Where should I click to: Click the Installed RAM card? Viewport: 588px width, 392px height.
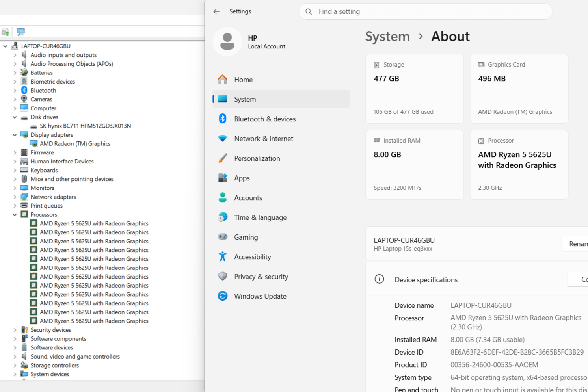(x=415, y=165)
